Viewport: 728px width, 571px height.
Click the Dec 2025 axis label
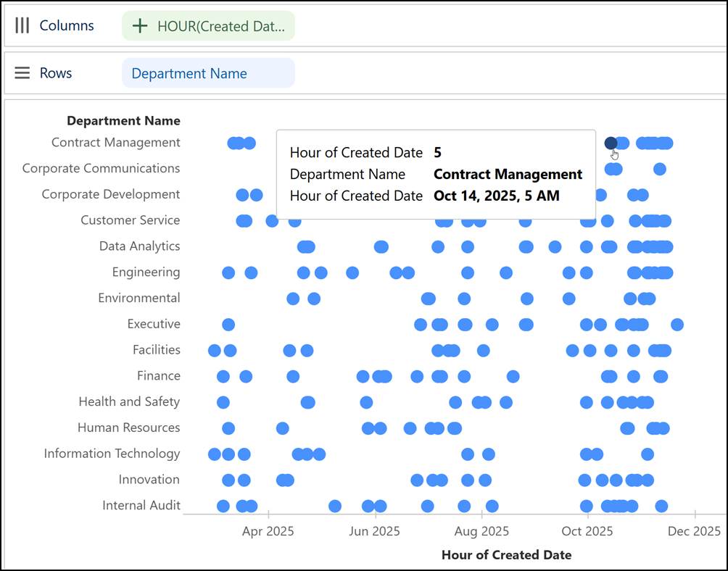click(694, 531)
